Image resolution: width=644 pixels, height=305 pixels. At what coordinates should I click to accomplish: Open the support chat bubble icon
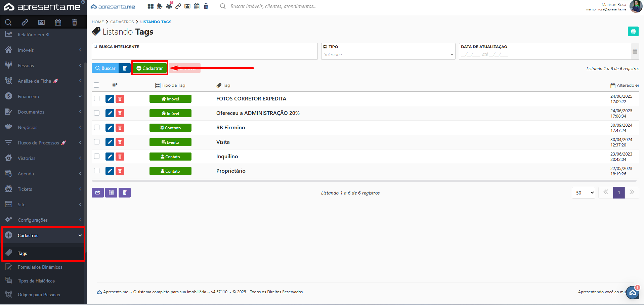[633, 293]
